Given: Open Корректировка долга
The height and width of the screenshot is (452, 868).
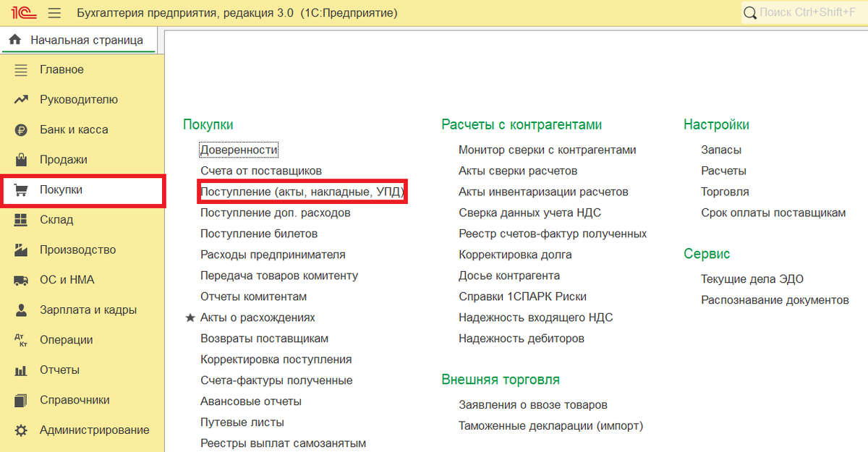Looking at the screenshot, I should (515, 255).
